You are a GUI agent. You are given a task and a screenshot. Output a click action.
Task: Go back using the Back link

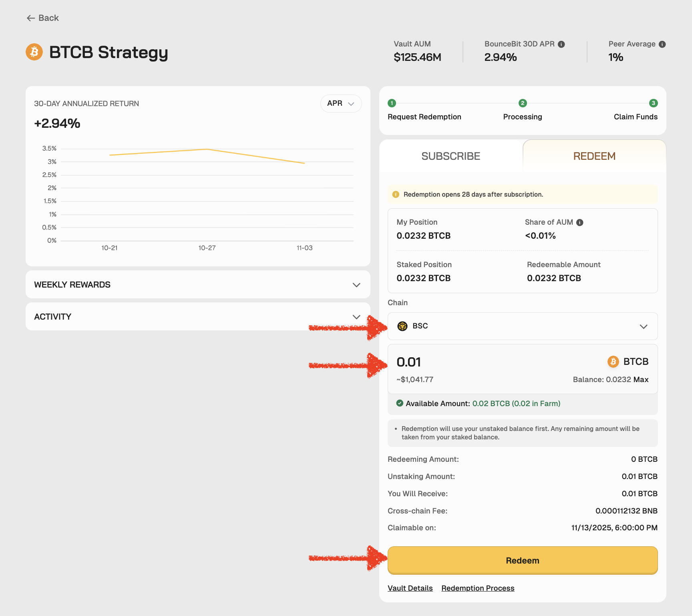pyautogui.click(x=43, y=18)
